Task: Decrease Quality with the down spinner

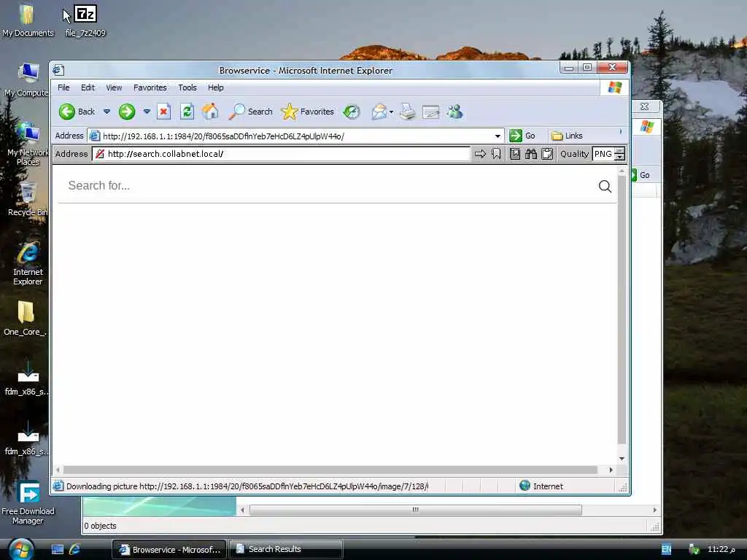Action: click(619, 157)
